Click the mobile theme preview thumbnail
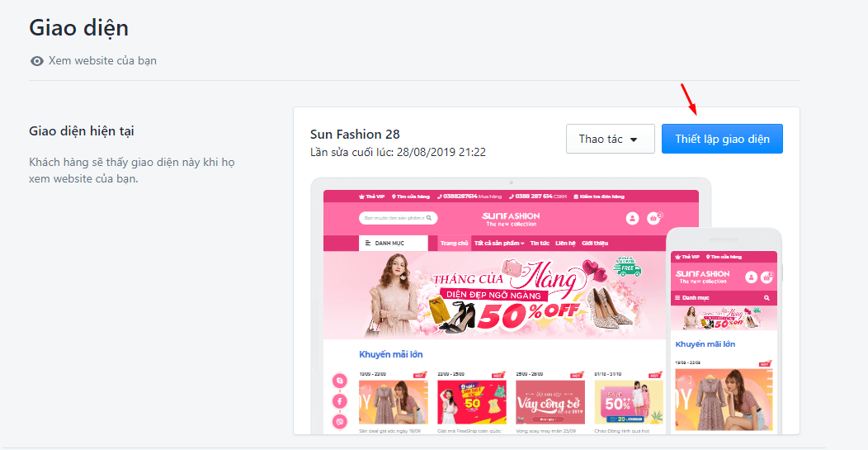 (724, 333)
